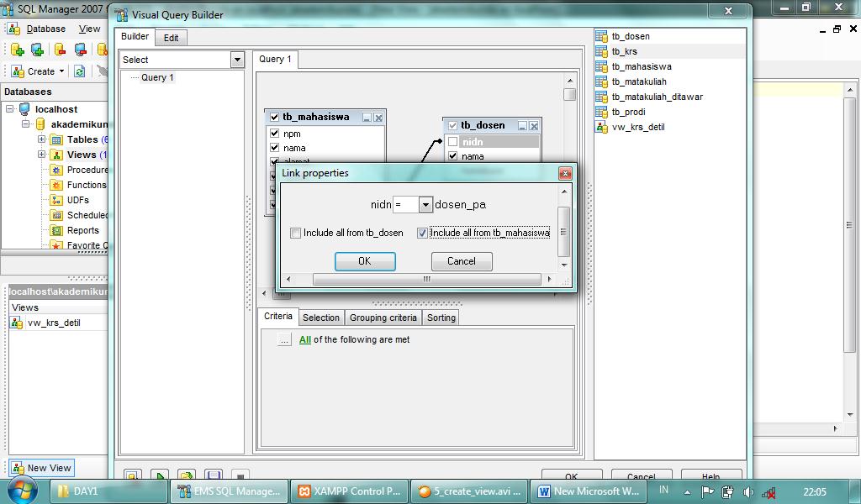Image resolution: width=861 pixels, height=504 pixels.
Task: Select the Reports folder icon
Action: point(56,230)
